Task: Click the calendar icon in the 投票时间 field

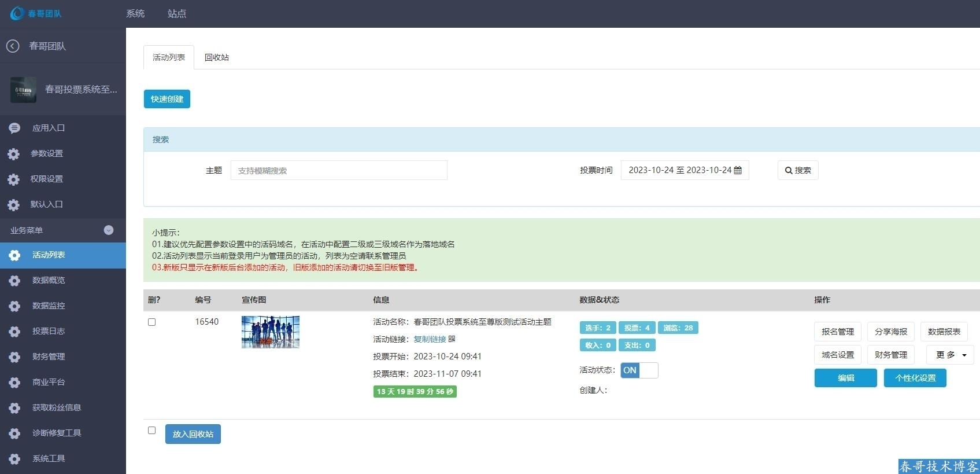Action: 738,170
